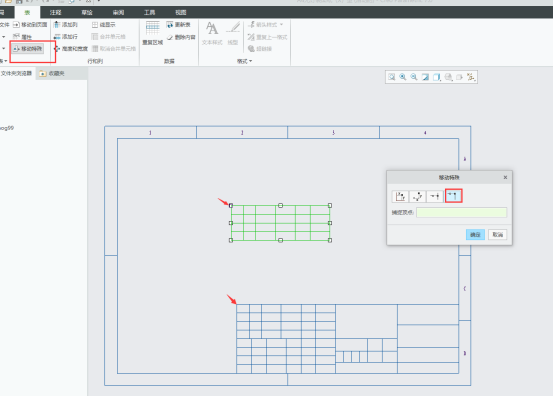Click 线显示 (Line Display) icon
The height and width of the screenshot is (396, 554).
pyautogui.click(x=95, y=25)
